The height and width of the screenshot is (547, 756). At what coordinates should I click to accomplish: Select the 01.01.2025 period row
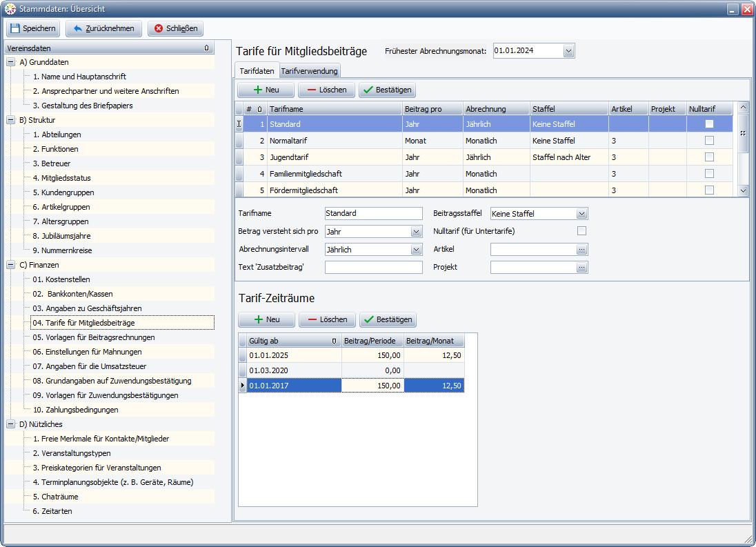(x=355, y=355)
